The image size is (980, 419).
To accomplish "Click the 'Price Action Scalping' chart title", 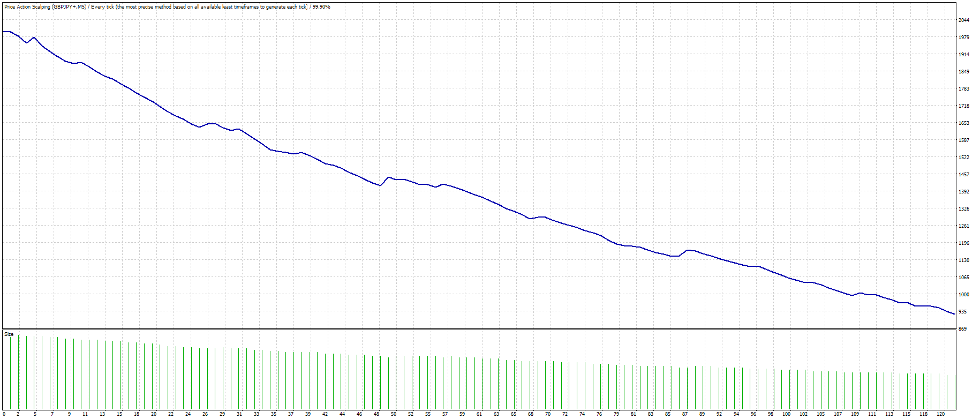I will pyautogui.click(x=27, y=7).
